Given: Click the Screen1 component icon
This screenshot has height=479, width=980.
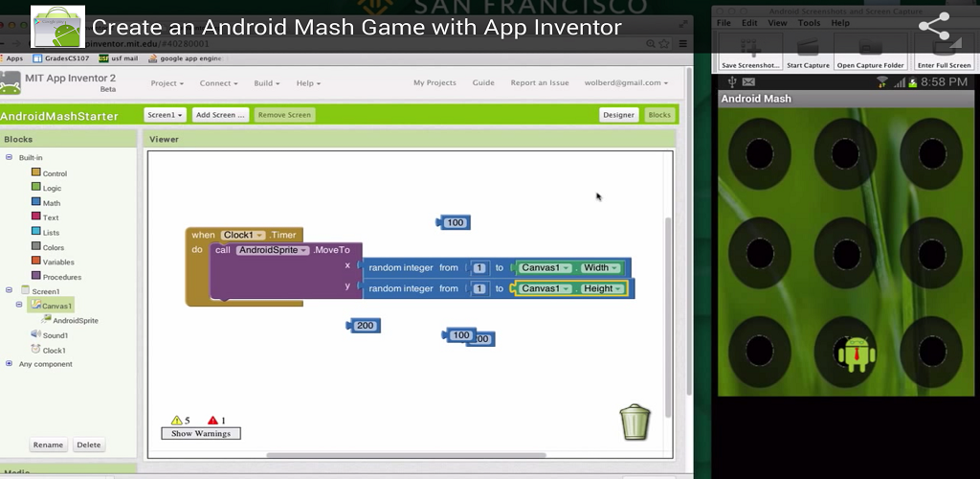Looking at the screenshot, I should click(x=25, y=290).
